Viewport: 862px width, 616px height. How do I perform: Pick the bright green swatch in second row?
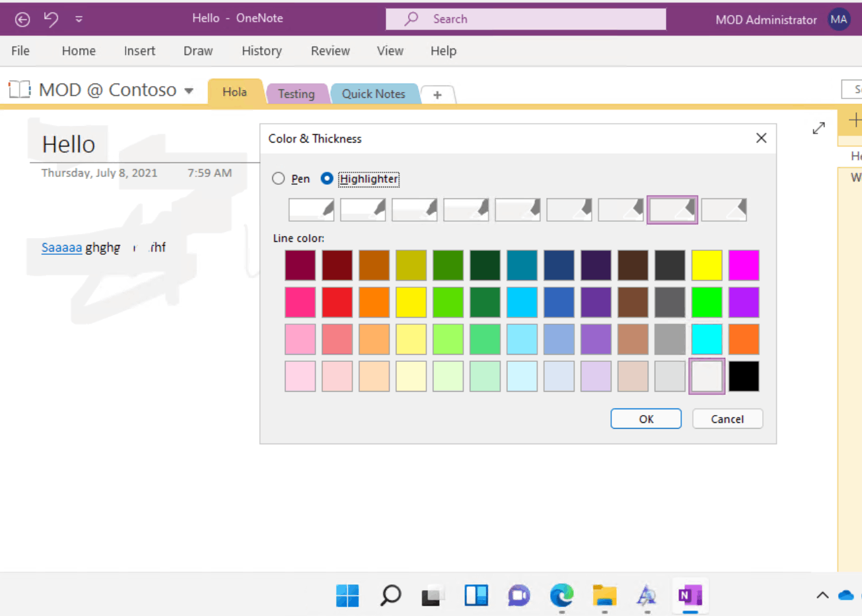[706, 302]
